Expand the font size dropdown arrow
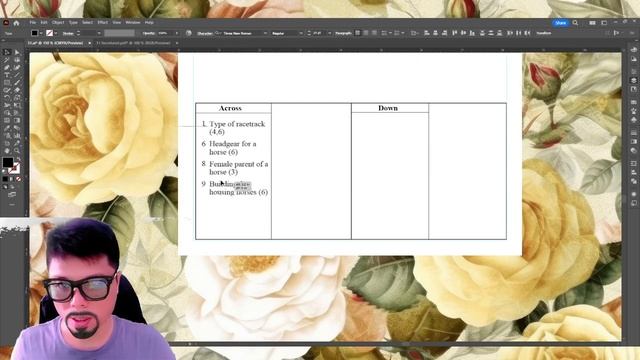640x360 pixels. click(x=329, y=33)
